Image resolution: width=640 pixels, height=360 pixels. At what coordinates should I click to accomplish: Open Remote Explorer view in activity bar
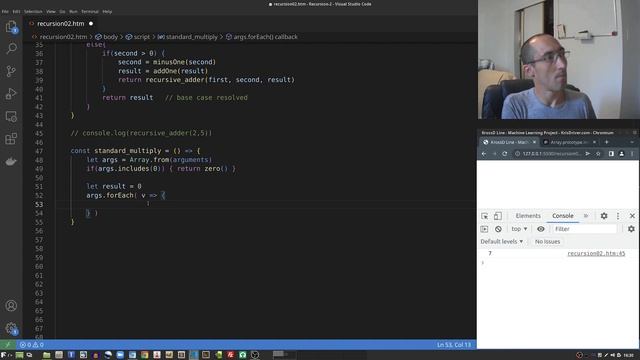[x=11, y=117]
